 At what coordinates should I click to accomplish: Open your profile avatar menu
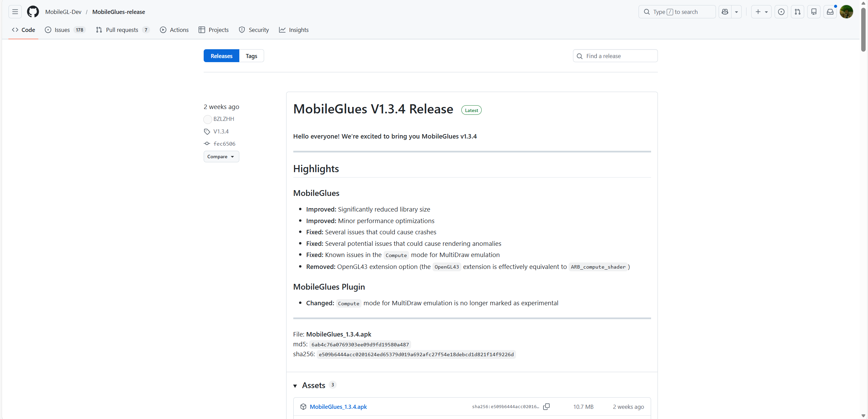846,12
